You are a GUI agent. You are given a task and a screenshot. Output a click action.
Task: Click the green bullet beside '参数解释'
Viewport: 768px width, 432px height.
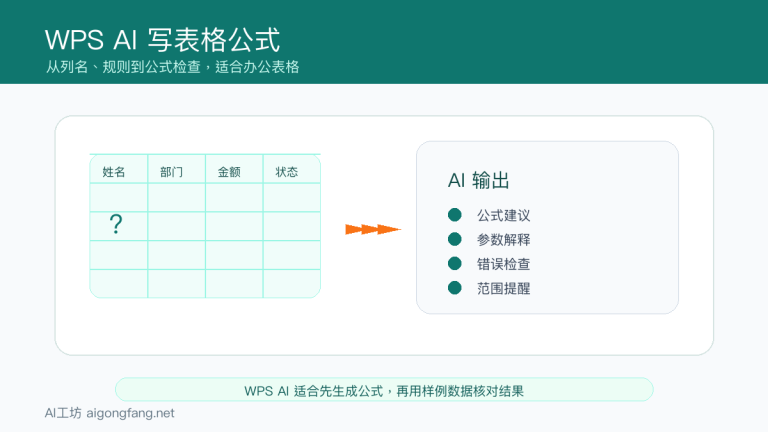coord(455,239)
